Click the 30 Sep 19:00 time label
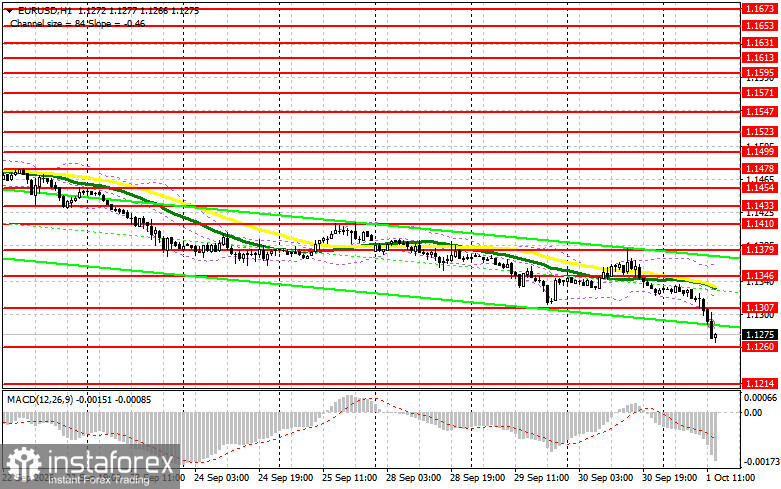The width and height of the screenshot is (781, 489). 669,478
